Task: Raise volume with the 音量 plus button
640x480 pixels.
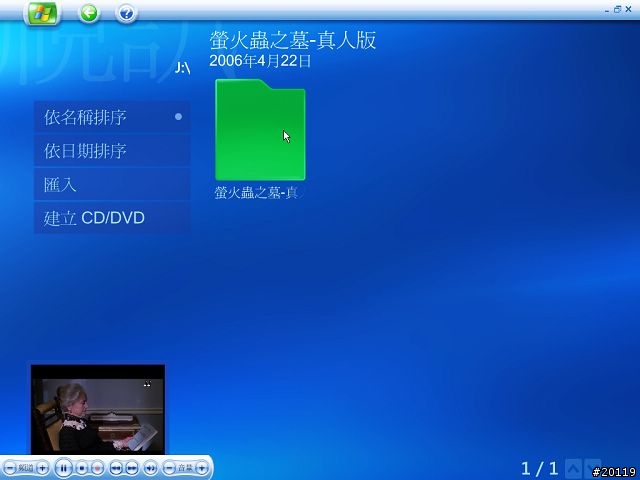Action: point(201,468)
